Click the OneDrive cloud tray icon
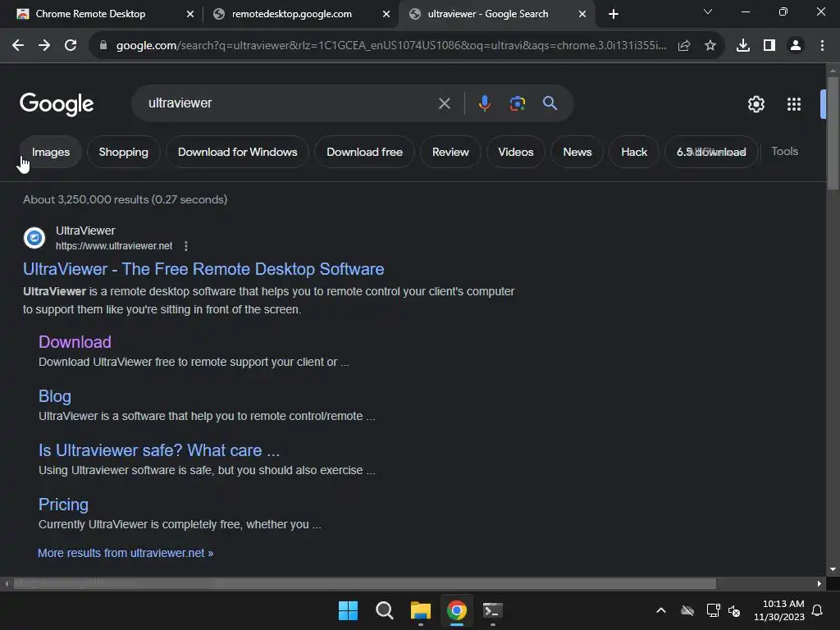This screenshot has width=840, height=630. click(687, 610)
